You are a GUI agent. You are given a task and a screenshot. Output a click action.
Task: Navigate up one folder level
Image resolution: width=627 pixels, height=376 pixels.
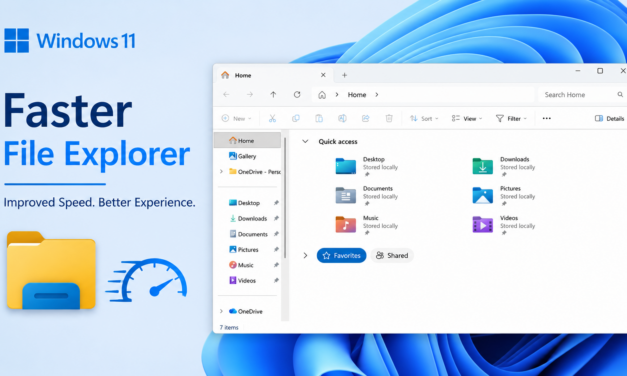[x=273, y=94]
